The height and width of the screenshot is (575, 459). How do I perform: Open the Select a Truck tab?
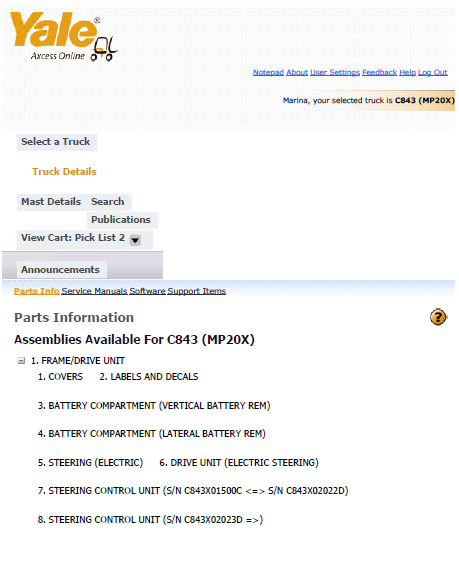(x=55, y=142)
